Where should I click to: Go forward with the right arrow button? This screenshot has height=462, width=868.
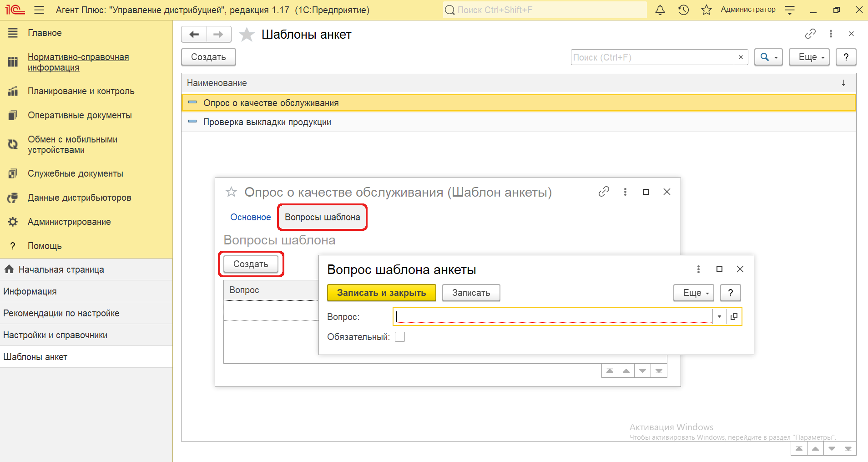(x=219, y=34)
